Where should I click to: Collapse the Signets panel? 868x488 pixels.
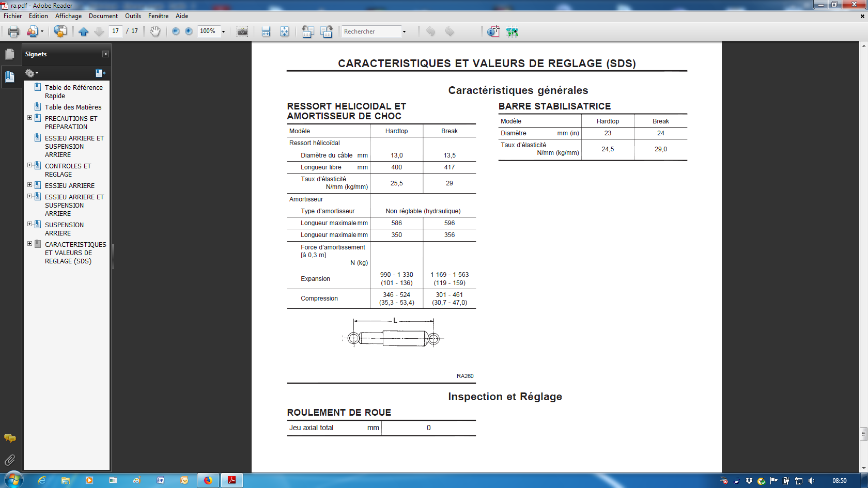[105, 54]
